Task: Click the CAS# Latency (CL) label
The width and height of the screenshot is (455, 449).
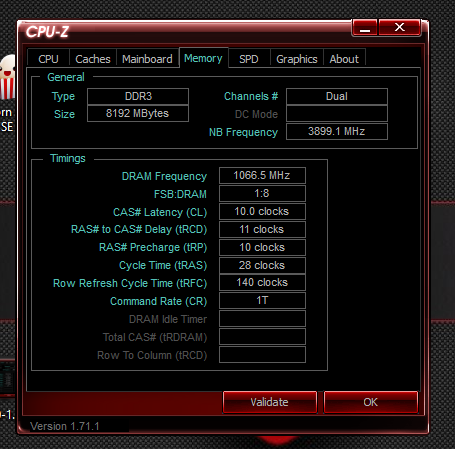Action: point(160,212)
